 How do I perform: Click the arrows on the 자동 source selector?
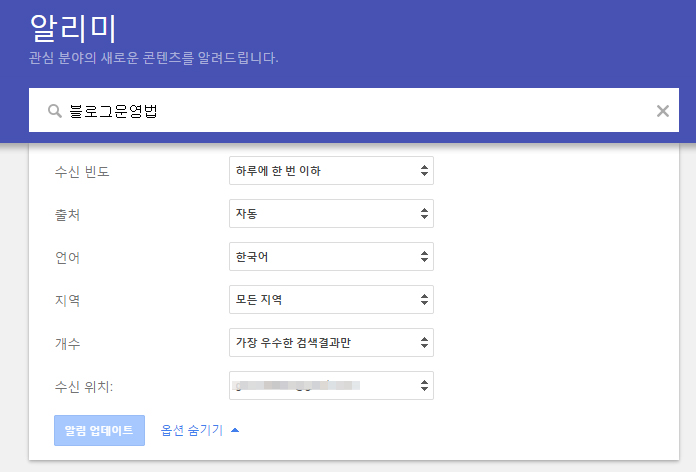pyautogui.click(x=424, y=214)
